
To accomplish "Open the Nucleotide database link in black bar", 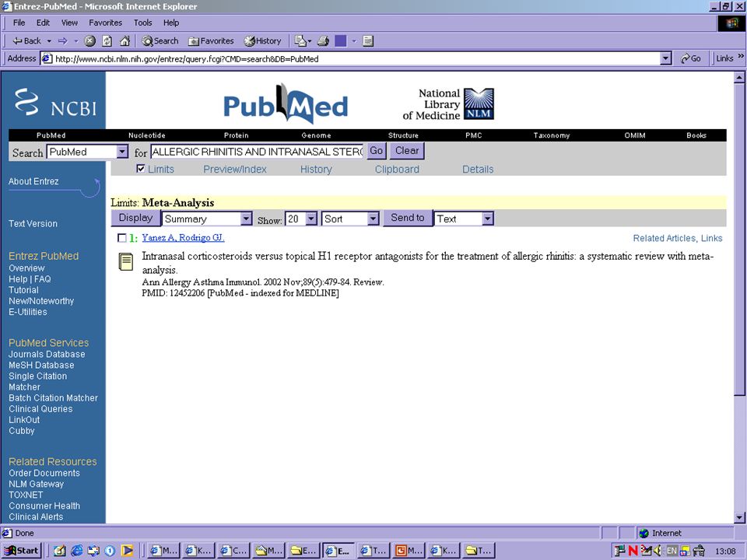I will (x=147, y=135).
